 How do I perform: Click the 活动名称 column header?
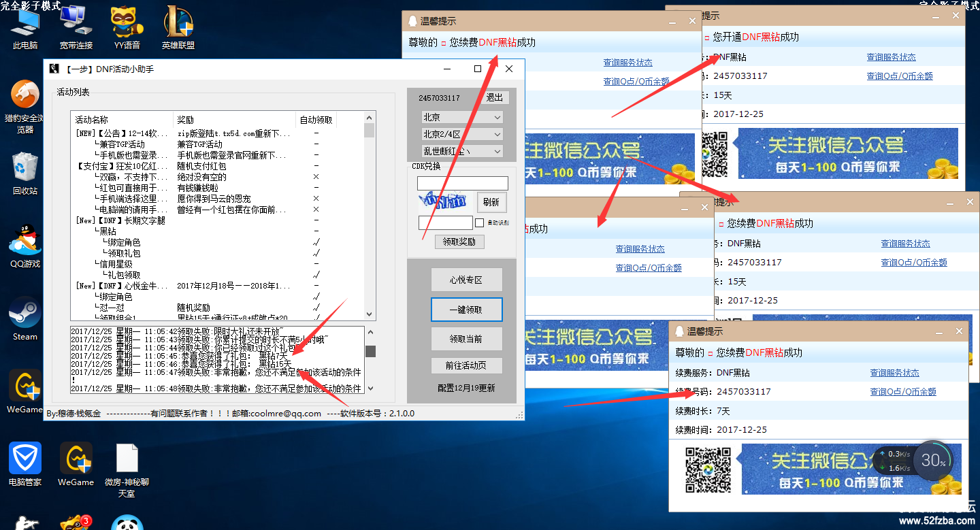click(122, 120)
